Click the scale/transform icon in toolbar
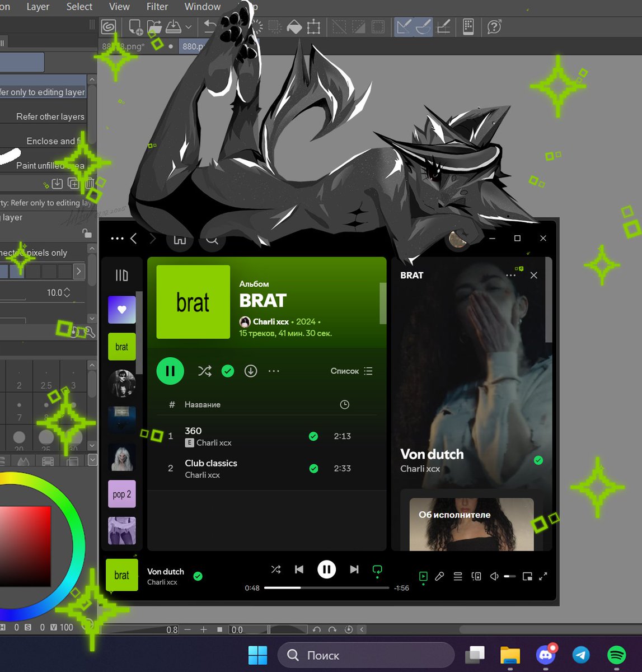Screen dimensions: 642x672 pos(313,26)
